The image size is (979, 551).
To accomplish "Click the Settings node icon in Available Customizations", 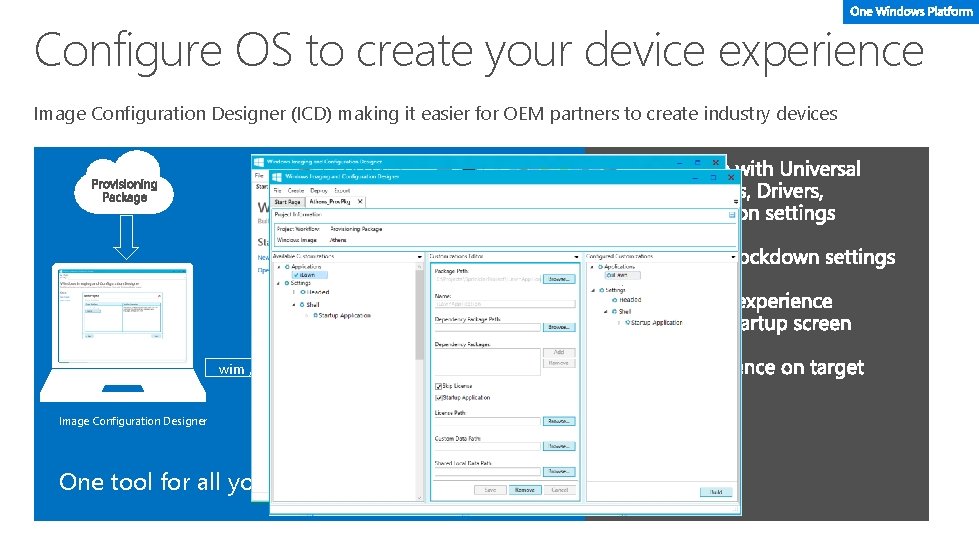I will [287, 283].
